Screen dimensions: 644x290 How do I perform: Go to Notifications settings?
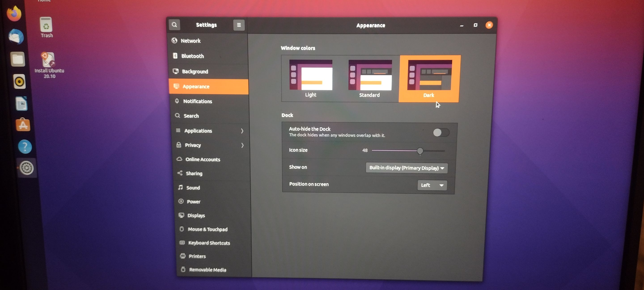coord(197,101)
